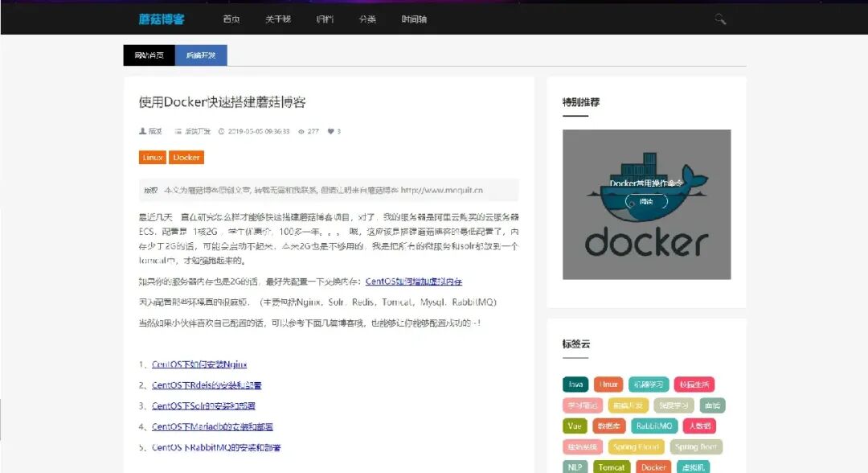Click the heart like icon under title
The image size is (868, 473).
coord(330,131)
